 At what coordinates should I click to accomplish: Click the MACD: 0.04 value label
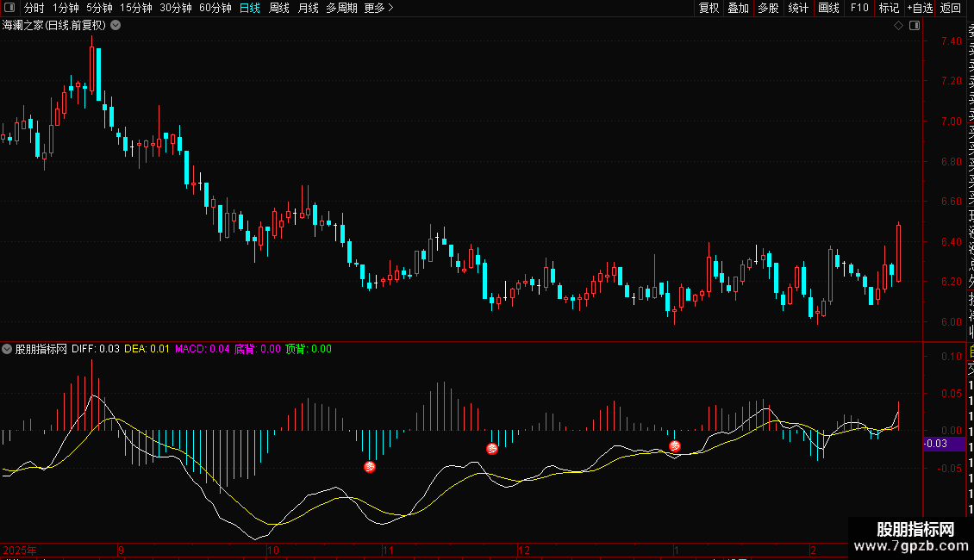point(202,349)
